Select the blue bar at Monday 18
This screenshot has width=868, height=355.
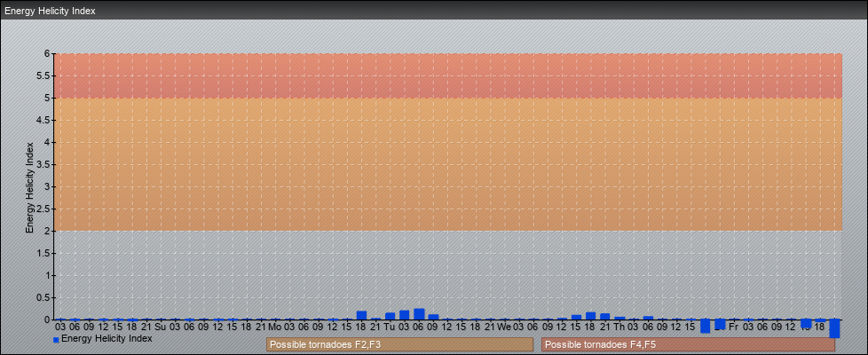point(361,315)
